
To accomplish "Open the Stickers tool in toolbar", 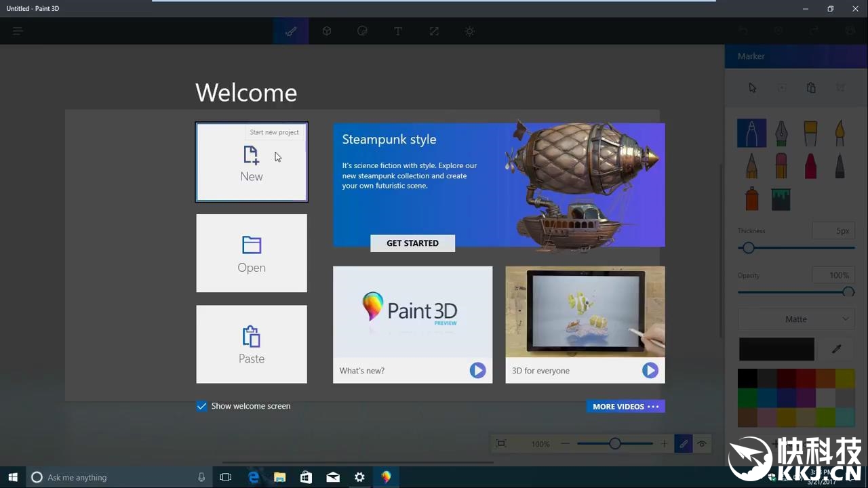I will click(x=362, y=31).
